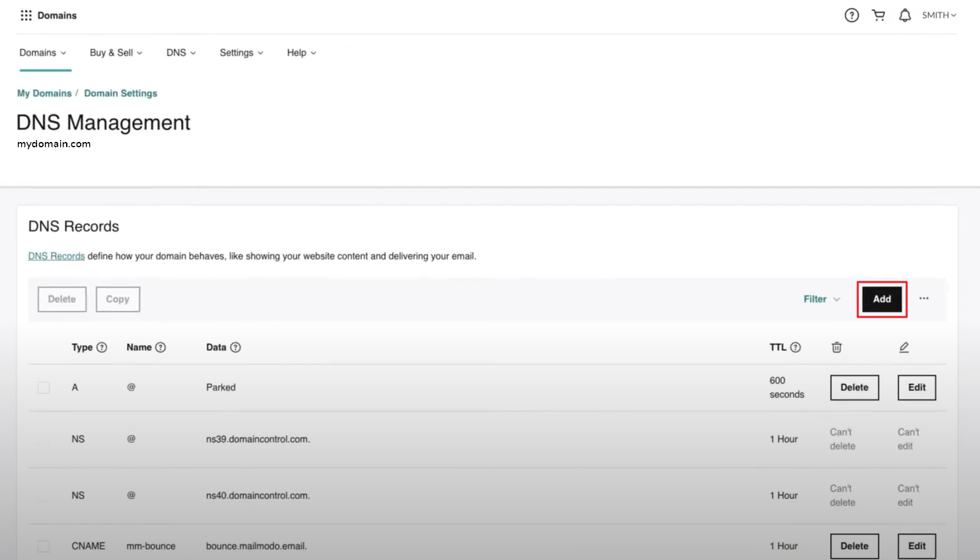Click Edit for the A record row
The height and width of the screenshot is (560, 980).
[917, 388]
